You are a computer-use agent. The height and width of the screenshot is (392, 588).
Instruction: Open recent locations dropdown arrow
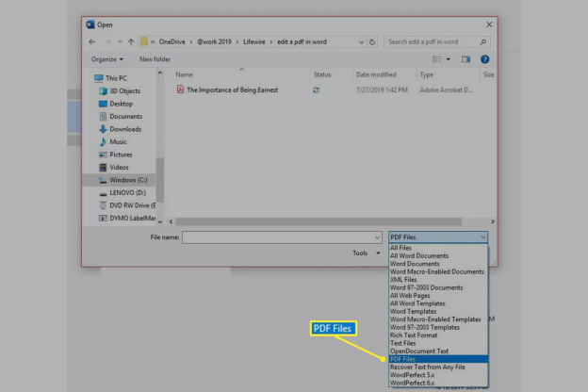[120, 41]
